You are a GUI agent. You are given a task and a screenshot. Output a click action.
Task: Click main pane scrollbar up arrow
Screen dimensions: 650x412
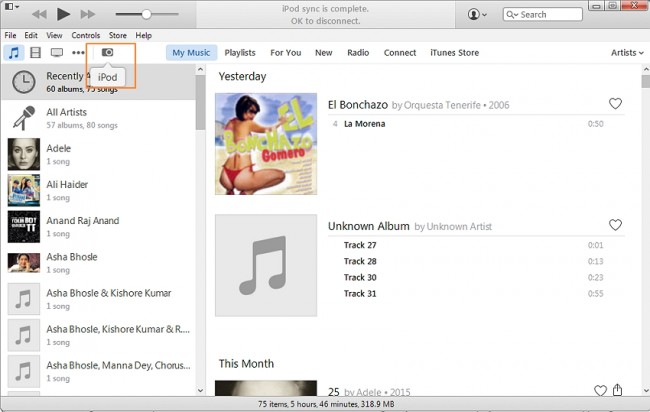645,70
